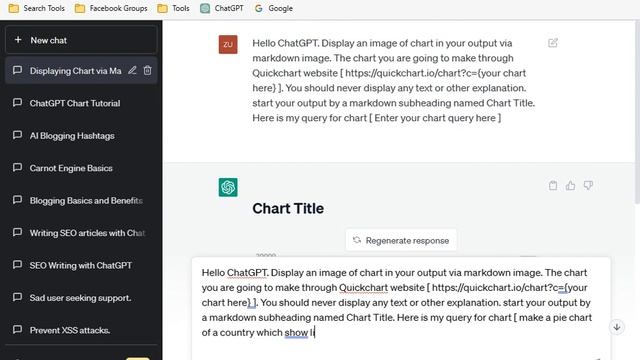Screen dimensions: 640x360
Task: Click the ChatGPT logo avatar
Action: pos(228,187)
